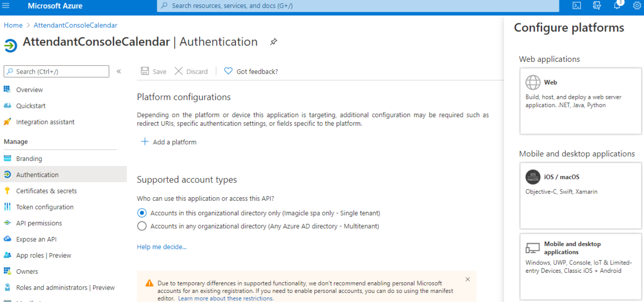The height and width of the screenshot is (302, 644).
Task: Pin the Authentication blade with pin icon
Action: 273,42
